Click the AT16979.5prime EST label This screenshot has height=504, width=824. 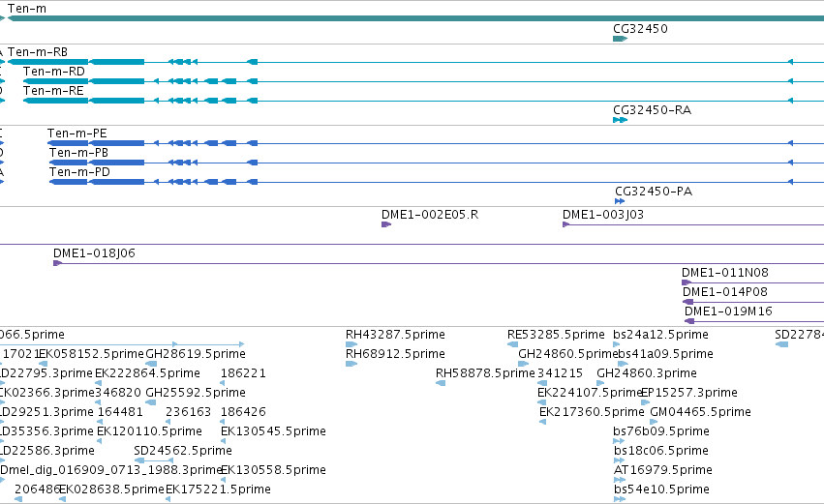click(663, 470)
